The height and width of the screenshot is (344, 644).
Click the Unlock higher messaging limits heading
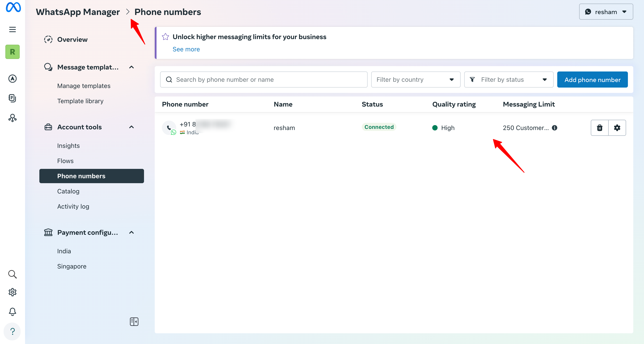(249, 37)
